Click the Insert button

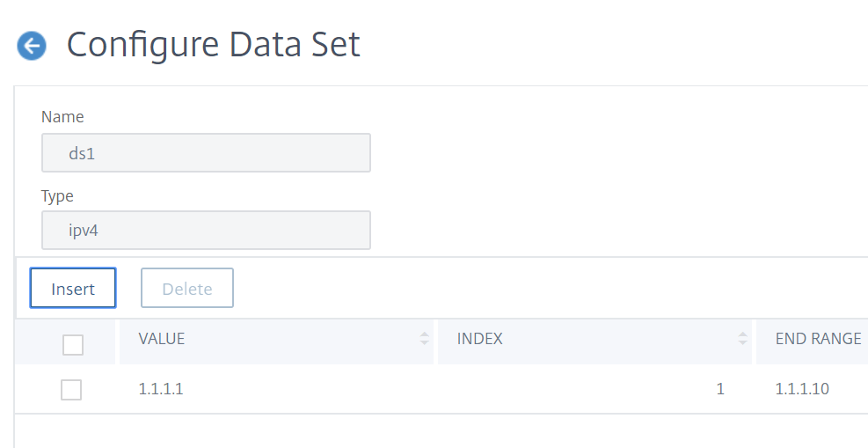(x=72, y=288)
